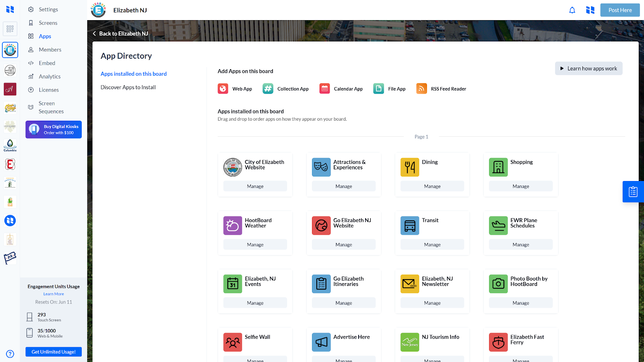Add a File App to the board
Viewport: 644px width, 362px height.
point(390,88)
